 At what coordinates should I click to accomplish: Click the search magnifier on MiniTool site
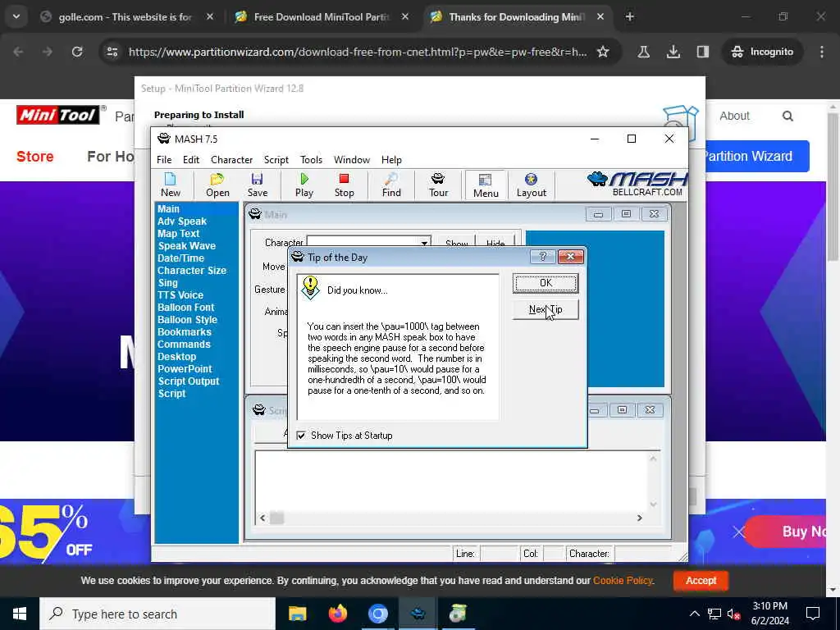787,116
